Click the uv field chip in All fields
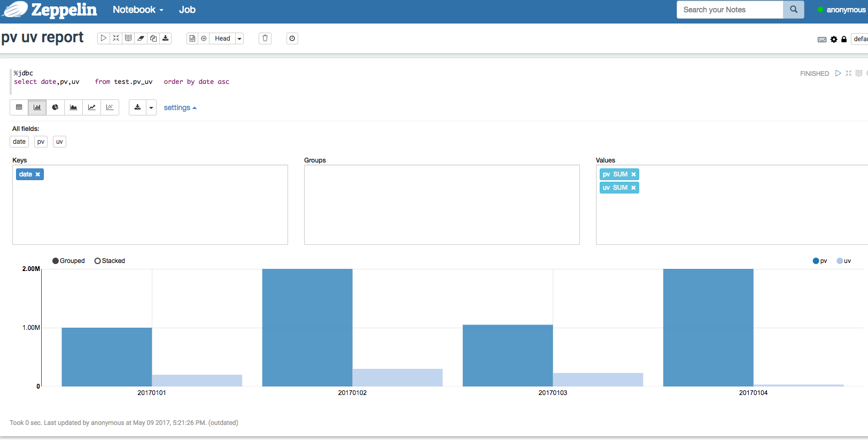The width and height of the screenshot is (868, 441). tap(59, 142)
